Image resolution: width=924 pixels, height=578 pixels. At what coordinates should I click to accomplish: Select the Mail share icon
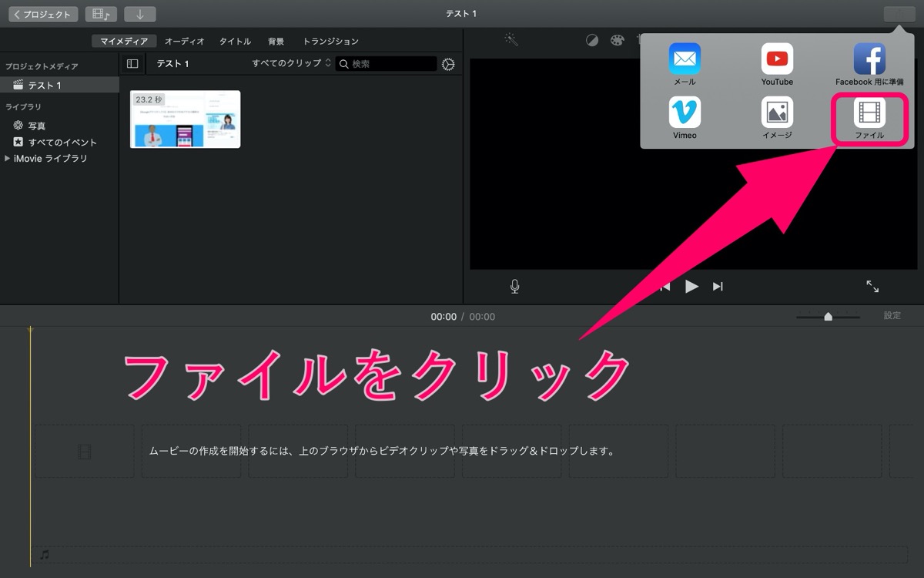(x=685, y=65)
